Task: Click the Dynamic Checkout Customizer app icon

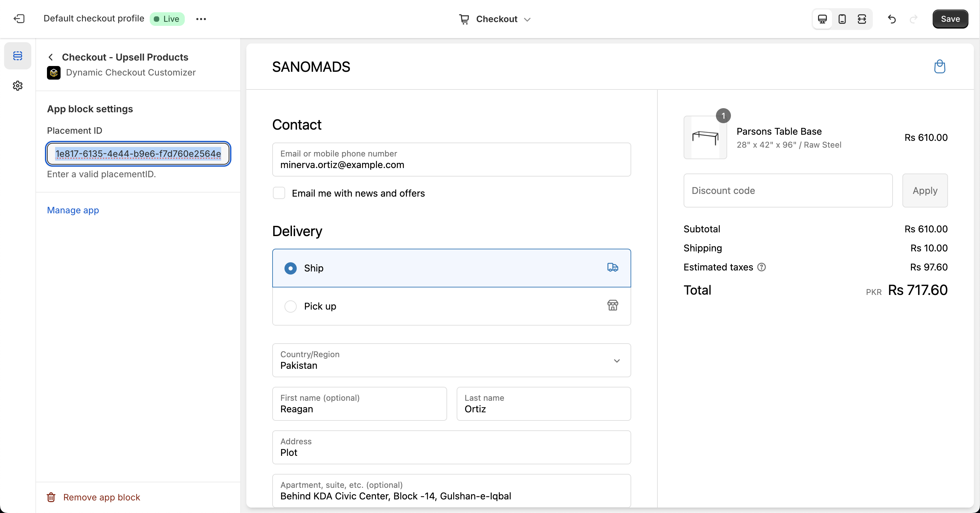Action: (54, 73)
